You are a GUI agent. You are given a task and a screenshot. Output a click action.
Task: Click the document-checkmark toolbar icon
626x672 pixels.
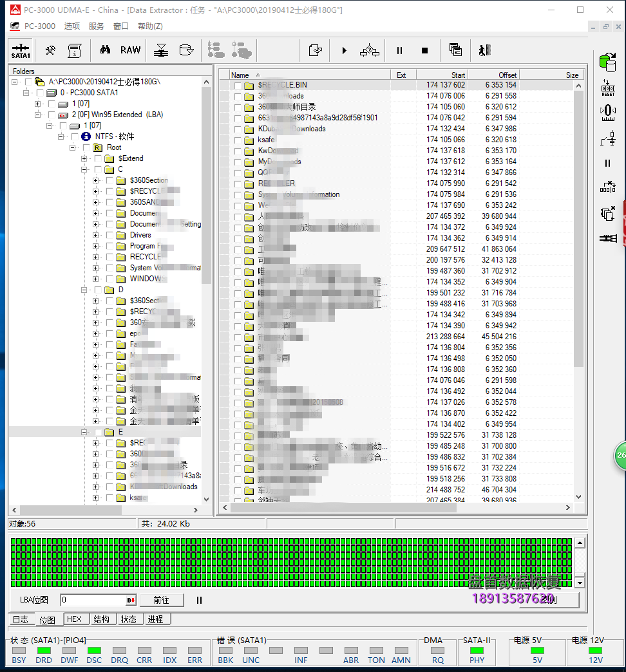click(315, 51)
